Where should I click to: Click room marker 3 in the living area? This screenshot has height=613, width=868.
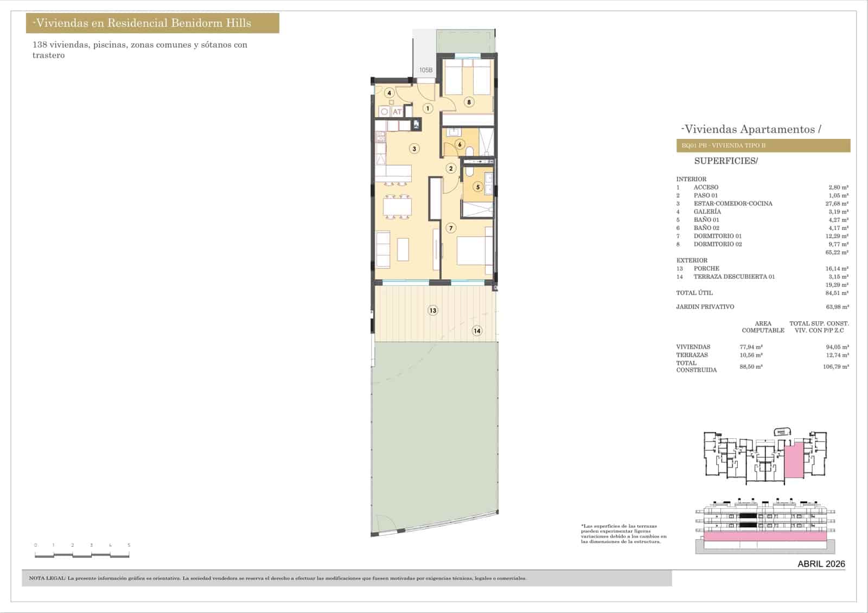click(414, 149)
